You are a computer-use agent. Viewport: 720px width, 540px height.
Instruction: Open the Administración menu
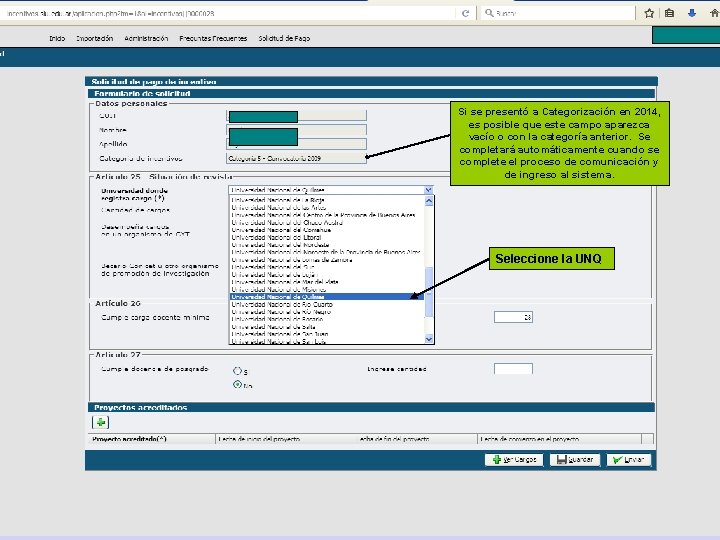tap(146, 39)
